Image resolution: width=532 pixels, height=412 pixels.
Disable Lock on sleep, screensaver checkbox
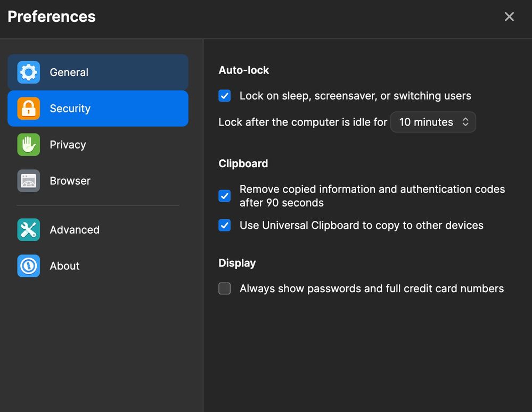click(225, 96)
